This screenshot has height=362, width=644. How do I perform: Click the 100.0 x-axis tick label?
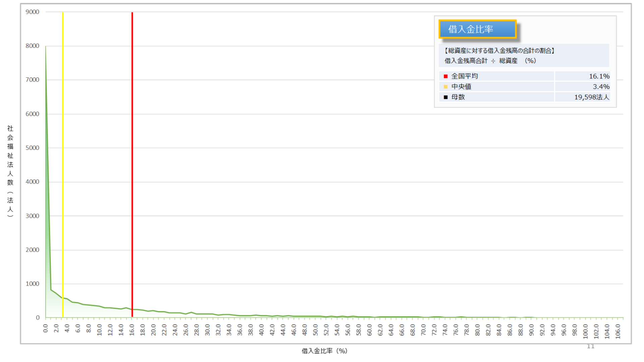pyautogui.click(x=585, y=331)
